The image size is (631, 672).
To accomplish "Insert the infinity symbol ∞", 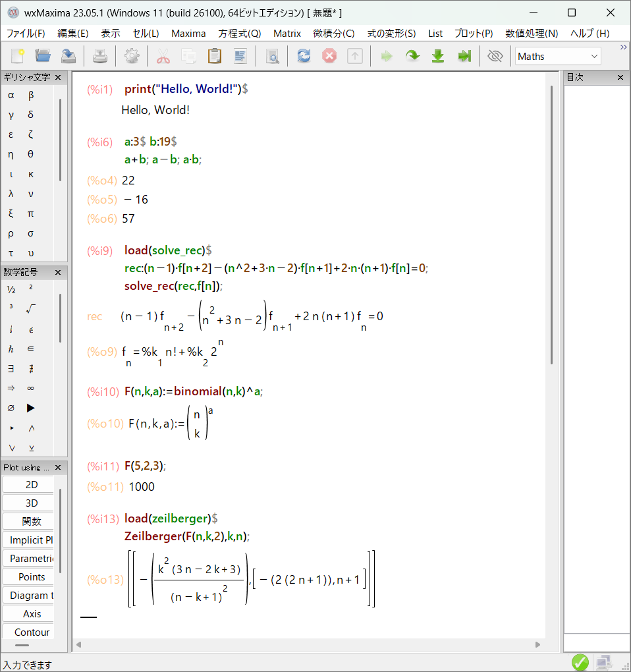I will (x=31, y=388).
